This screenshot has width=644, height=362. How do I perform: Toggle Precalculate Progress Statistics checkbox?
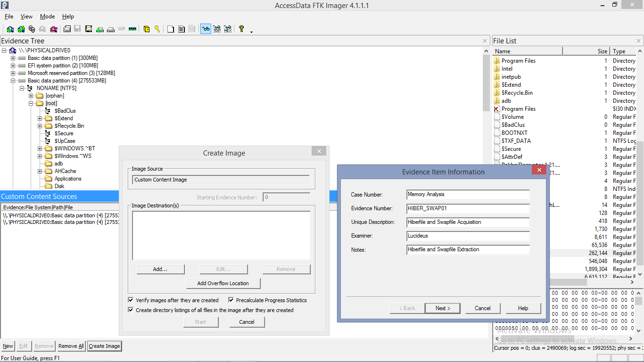[x=231, y=300]
